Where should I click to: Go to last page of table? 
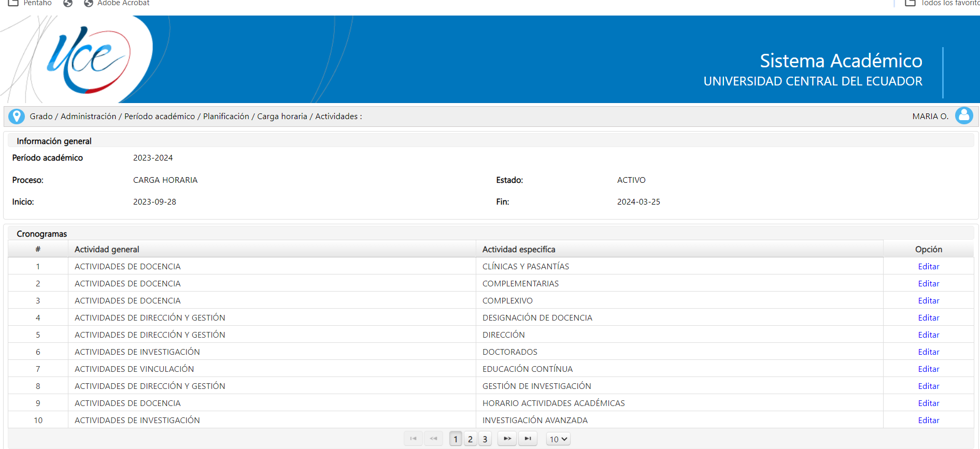[x=528, y=439]
